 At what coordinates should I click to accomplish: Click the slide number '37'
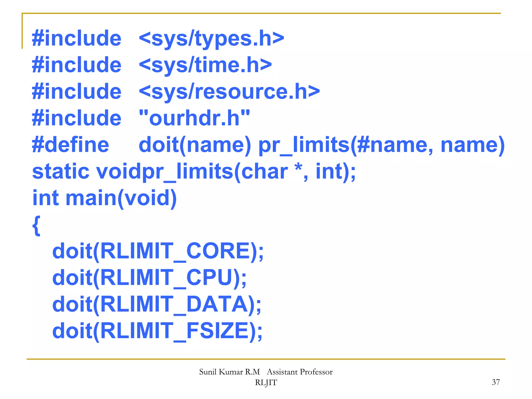click(496, 382)
